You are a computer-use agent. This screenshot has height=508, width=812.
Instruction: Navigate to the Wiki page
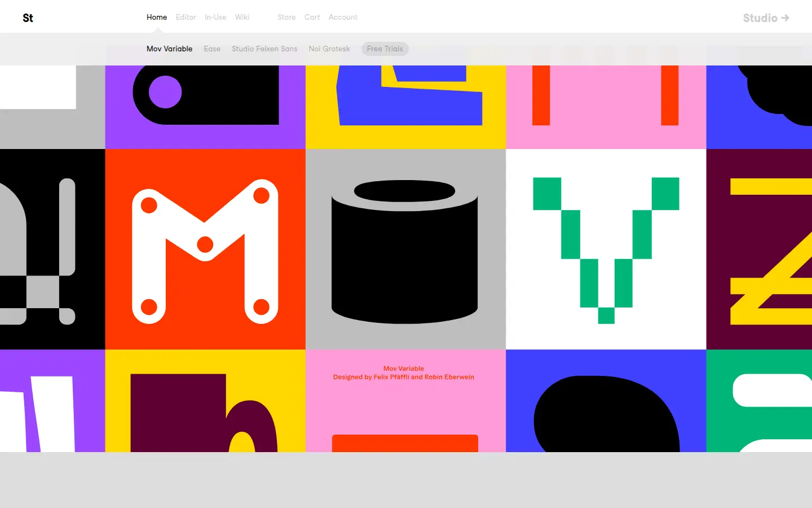(242, 17)
